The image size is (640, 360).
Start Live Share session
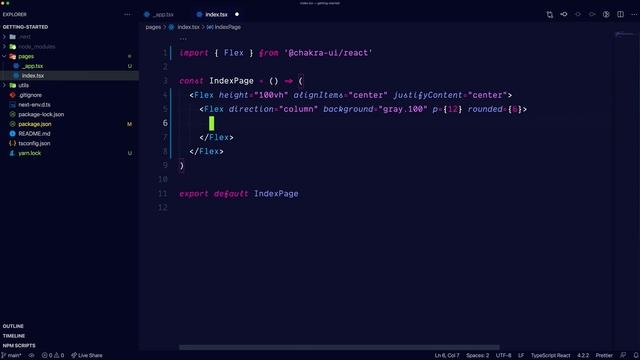pyautogui.click(x=87, y=355)
